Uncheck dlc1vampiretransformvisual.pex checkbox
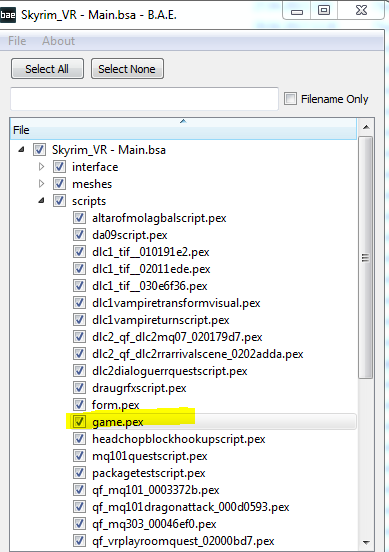This screenshot has width=389, height=552. point(79,303)
